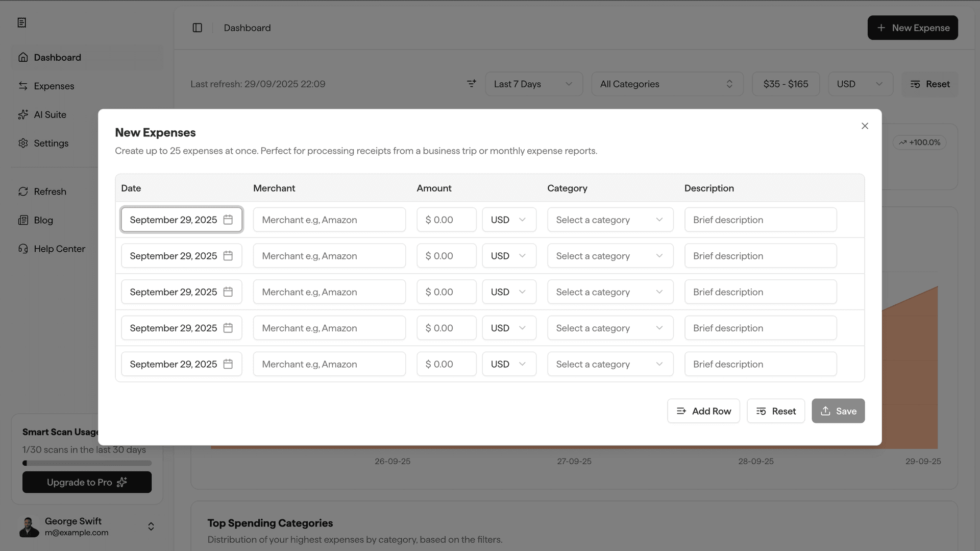Open the calendar icon in the first Date field
The height and width of the screenshot is (551, 980).
(x=228, y=220)
